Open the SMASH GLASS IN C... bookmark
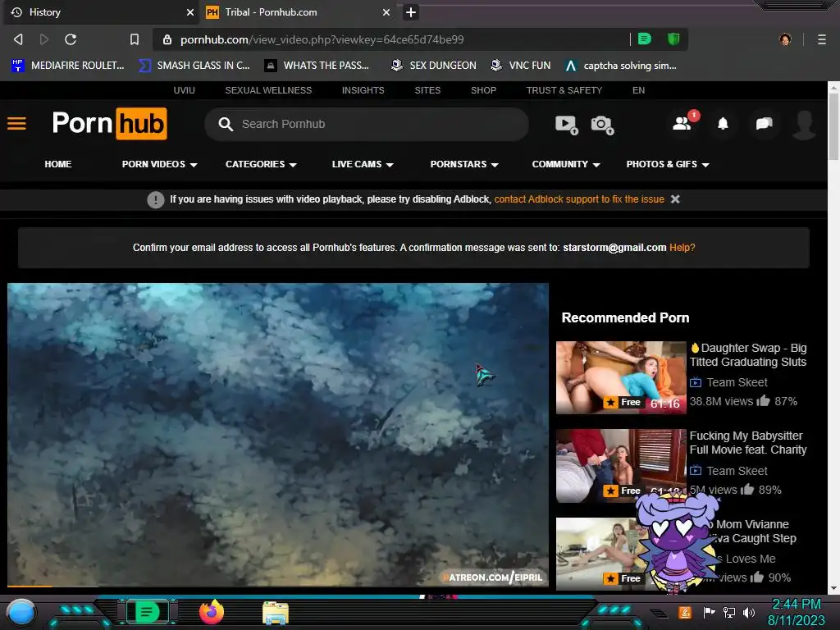 click(194, 66)
